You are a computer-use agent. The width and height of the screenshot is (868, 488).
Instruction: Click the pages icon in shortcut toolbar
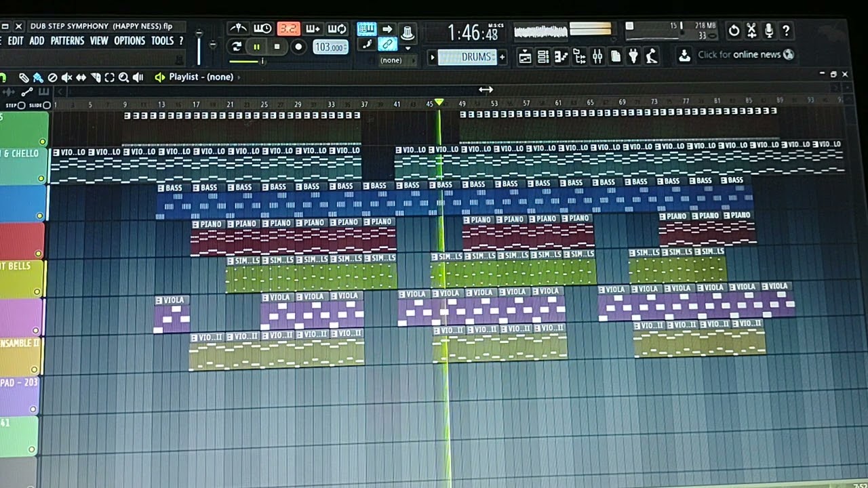pyautogui.click(x=616, y=57)
